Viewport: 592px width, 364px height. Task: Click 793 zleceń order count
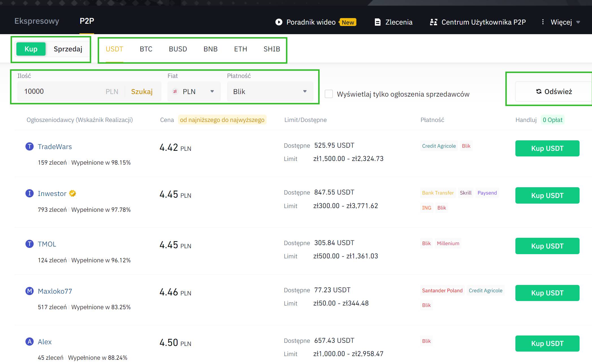pyautogui.click(x=52, y=210)
